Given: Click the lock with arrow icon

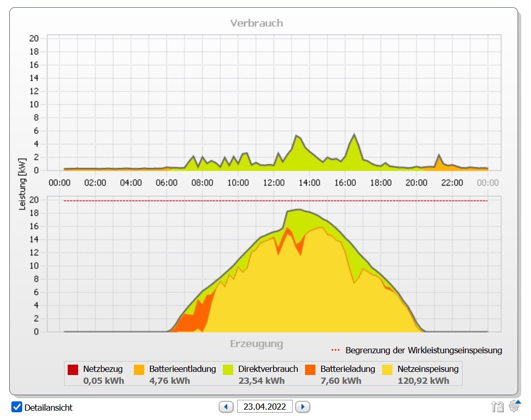Looking at the screenshot, I should click(x=497, y=407).
